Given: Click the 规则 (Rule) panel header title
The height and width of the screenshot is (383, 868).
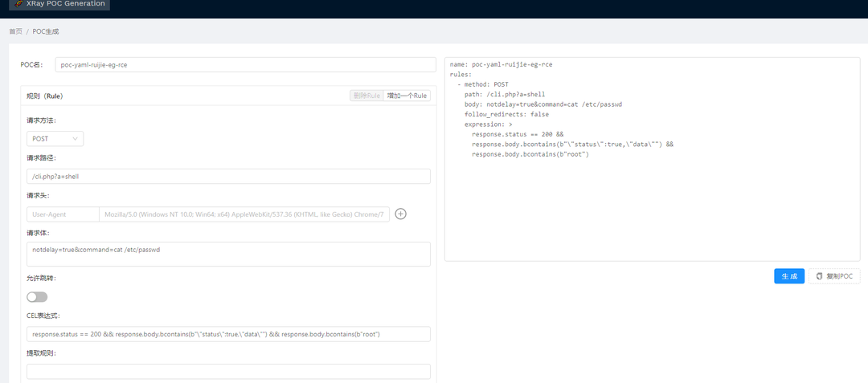Looking at the screenshot, I should click(45, 96).
